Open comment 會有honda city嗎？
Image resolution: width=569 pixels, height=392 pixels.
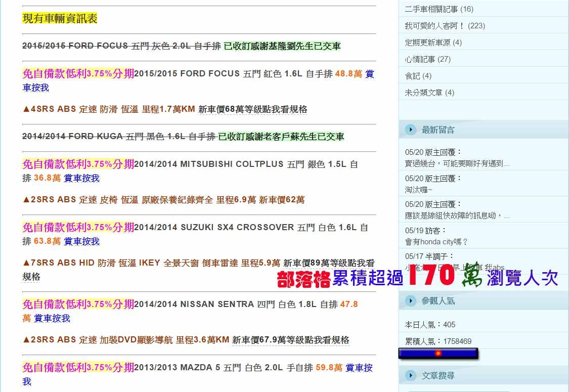pos(436,242)
